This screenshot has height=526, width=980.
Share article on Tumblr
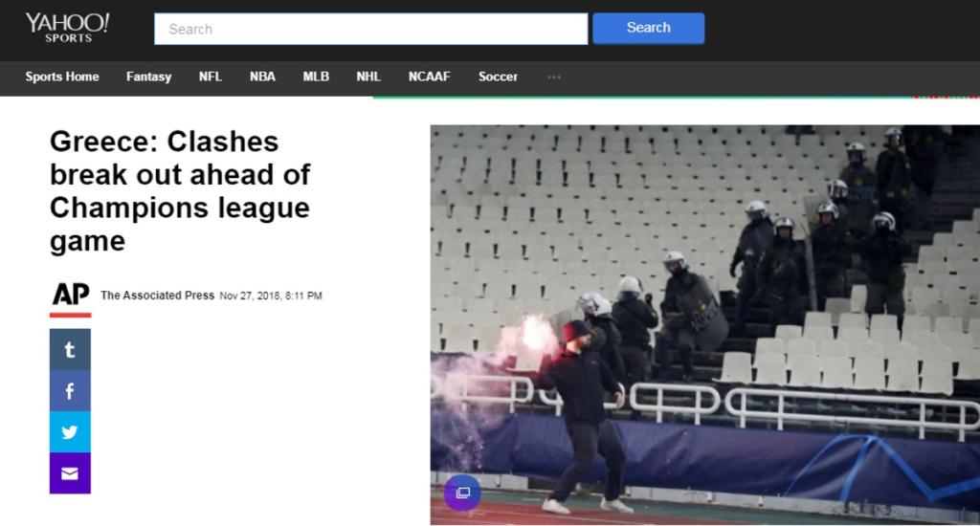[70, 349]
